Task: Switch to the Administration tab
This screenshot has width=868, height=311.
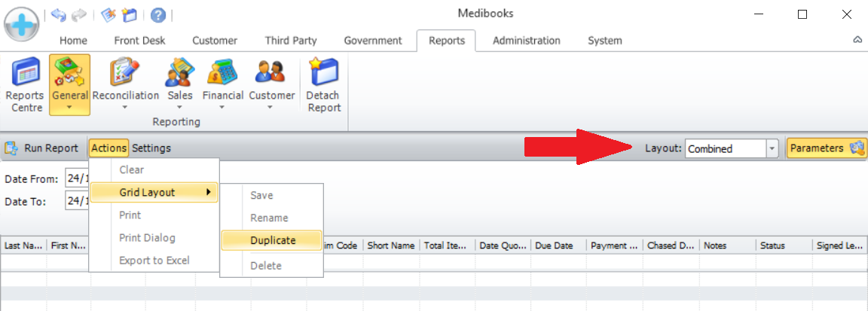Action: point(526,41)
